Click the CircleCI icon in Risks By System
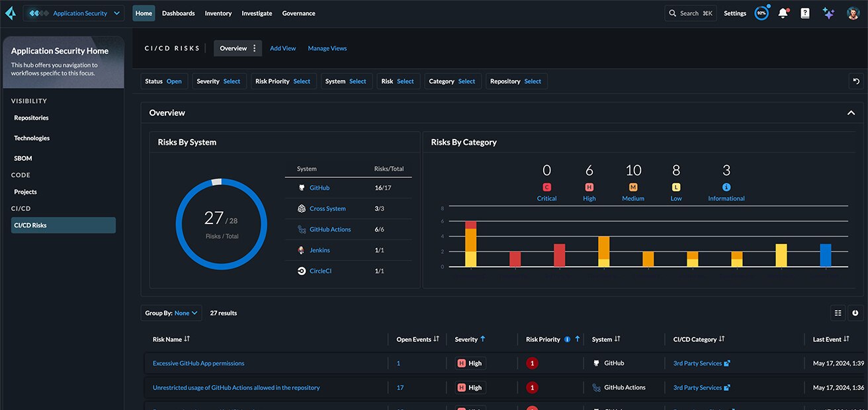 click(x=301, y=270)
